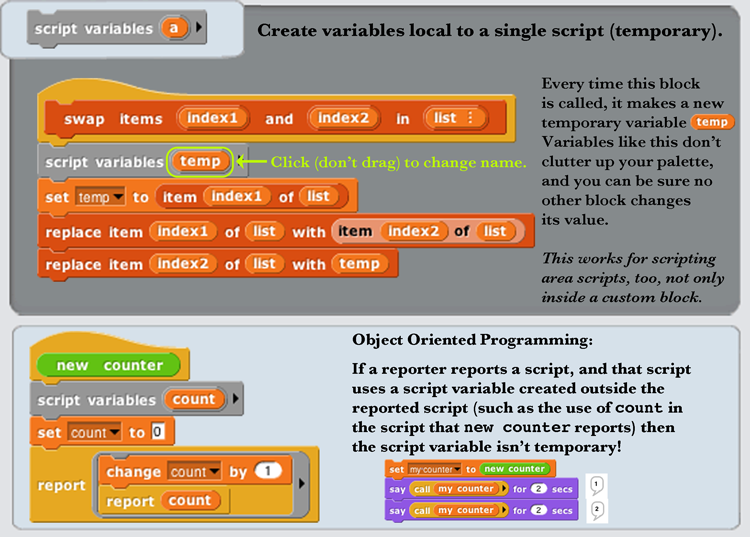Expand the arrow beside the "a" variable
This screenshot has width=750, height=537.
point(200,29)
